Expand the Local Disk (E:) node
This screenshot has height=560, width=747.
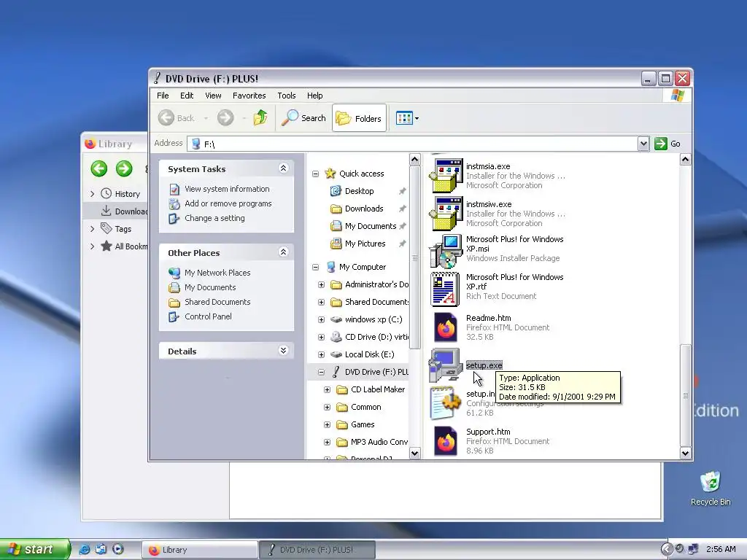coord(321,355)
